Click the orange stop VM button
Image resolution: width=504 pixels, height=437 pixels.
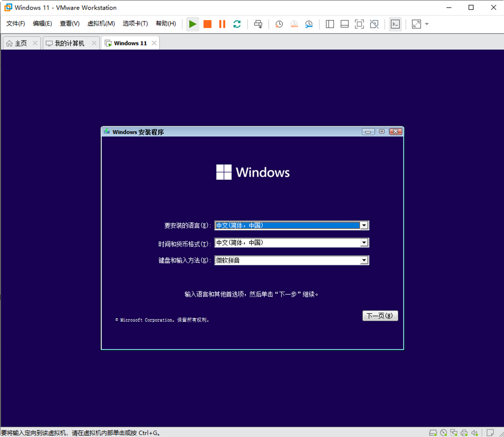click(x=207, y=24)
